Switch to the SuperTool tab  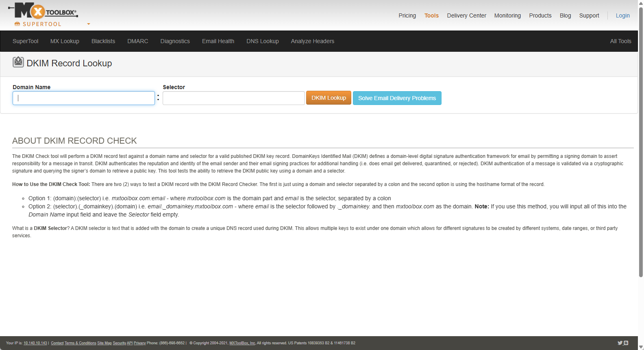click(26, 41)
